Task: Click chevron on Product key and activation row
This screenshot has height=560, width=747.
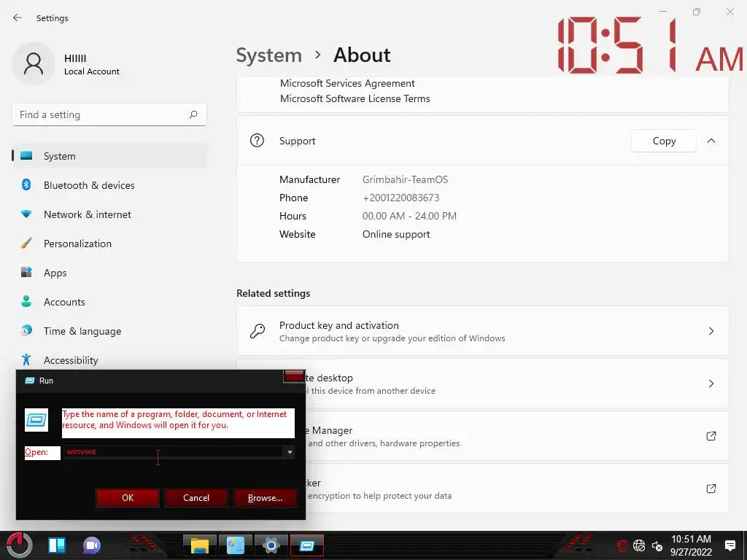Action: (x=711, y=331)
